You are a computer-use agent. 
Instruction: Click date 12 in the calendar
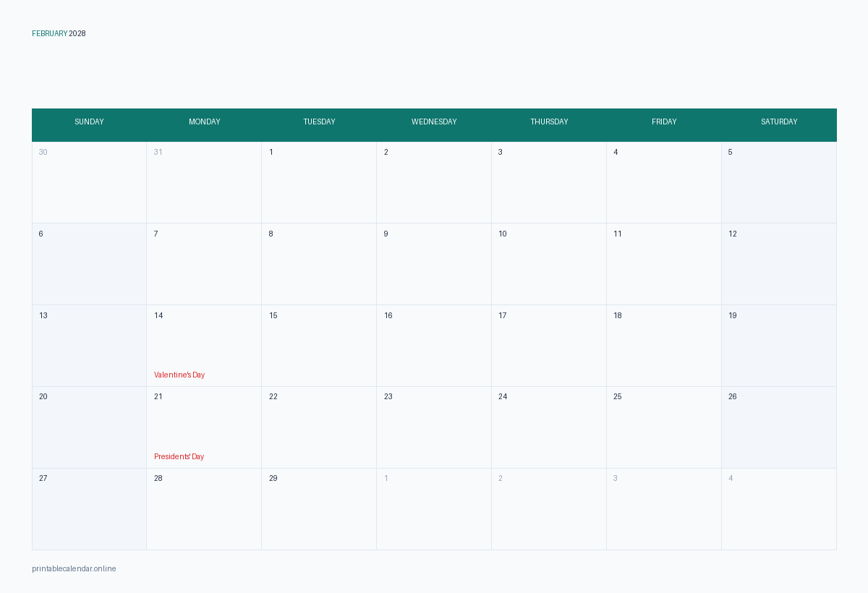tap(779, 264)
